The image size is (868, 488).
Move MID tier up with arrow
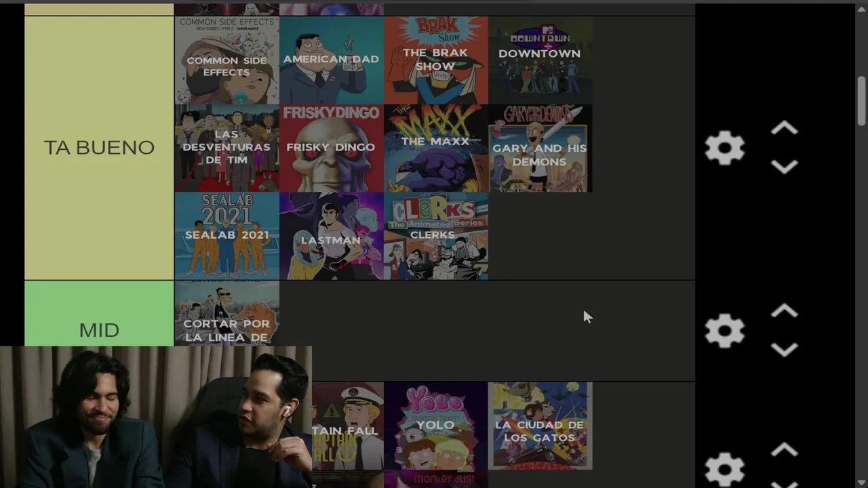coord(784,311)
